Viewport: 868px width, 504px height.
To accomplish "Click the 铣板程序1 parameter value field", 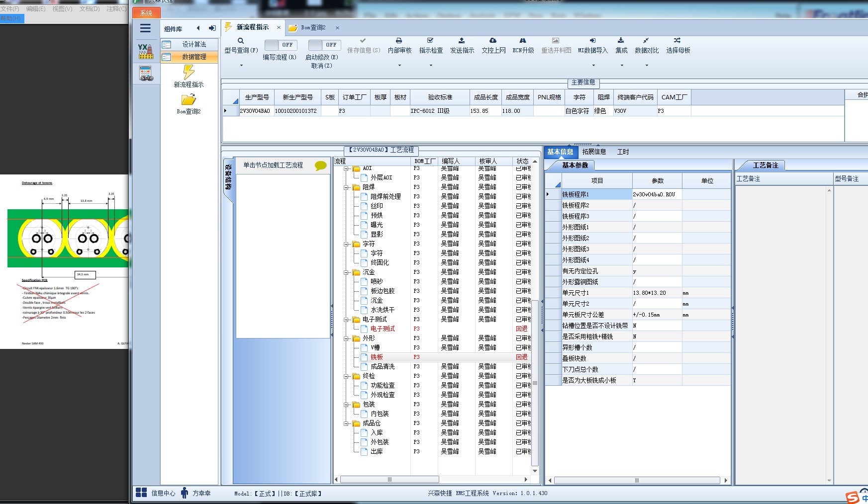I will point(657,194).
